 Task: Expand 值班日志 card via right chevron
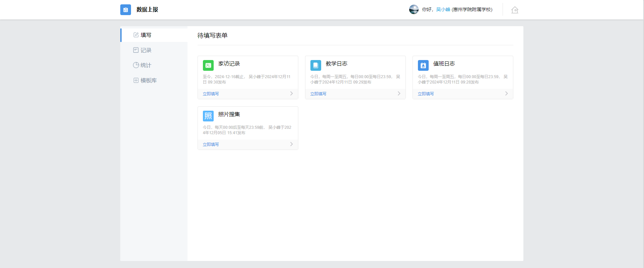[x=506, y=94]
